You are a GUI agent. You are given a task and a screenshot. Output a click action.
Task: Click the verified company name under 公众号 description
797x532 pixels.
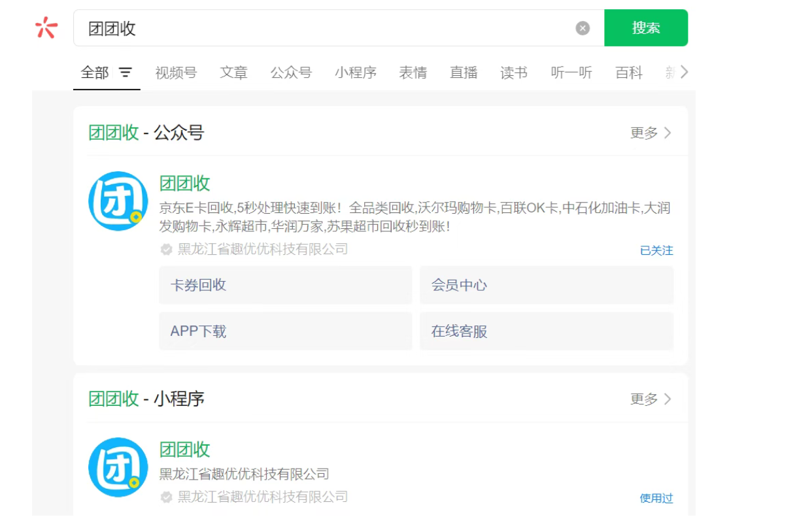click(x=263, y=249)
